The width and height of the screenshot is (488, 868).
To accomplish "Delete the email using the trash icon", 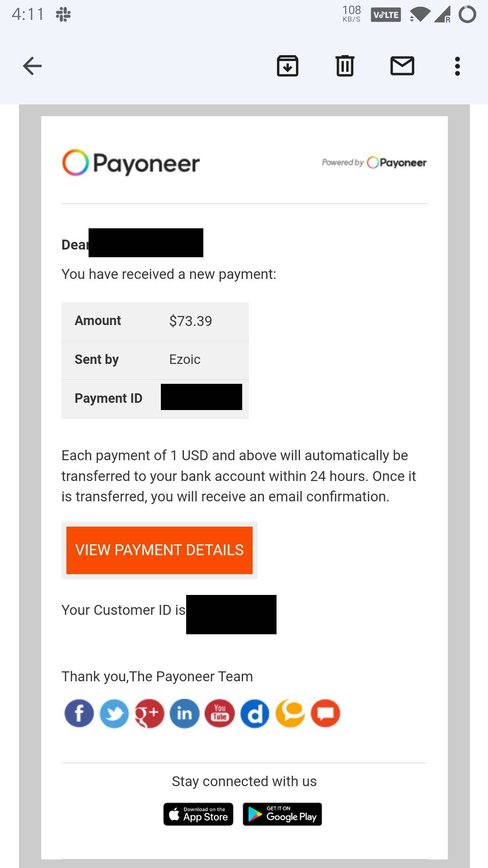I will tap(345, 66).
